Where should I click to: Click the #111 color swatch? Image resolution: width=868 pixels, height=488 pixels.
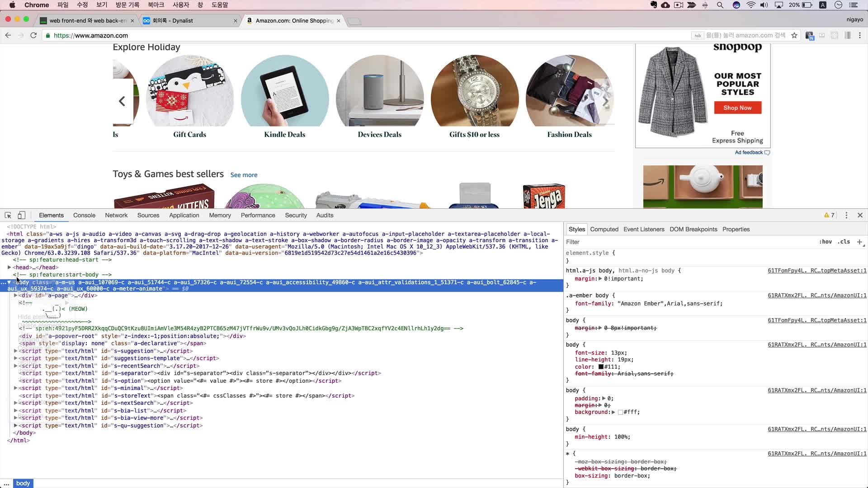tap(601, 367)
